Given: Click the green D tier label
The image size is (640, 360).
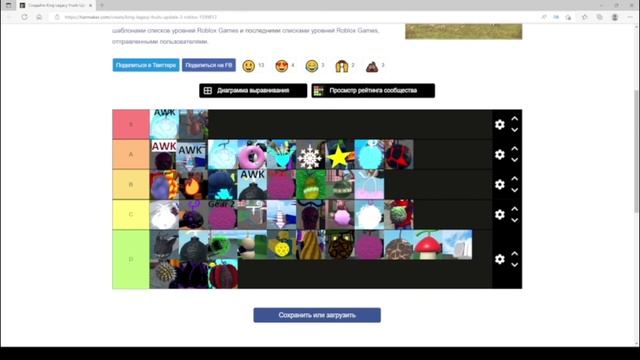Looking at the screenshot, I should click(131, 259).
